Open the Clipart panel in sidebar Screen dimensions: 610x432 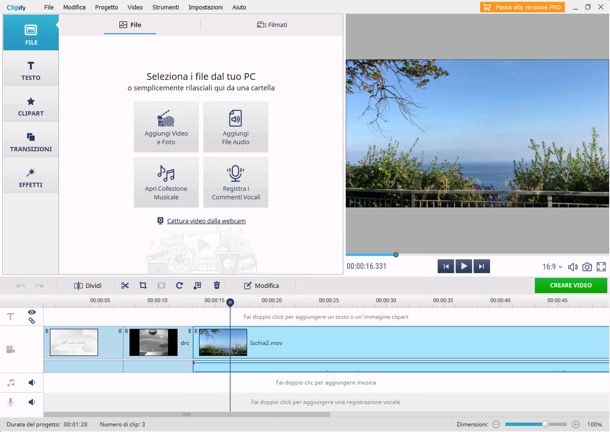31,105
